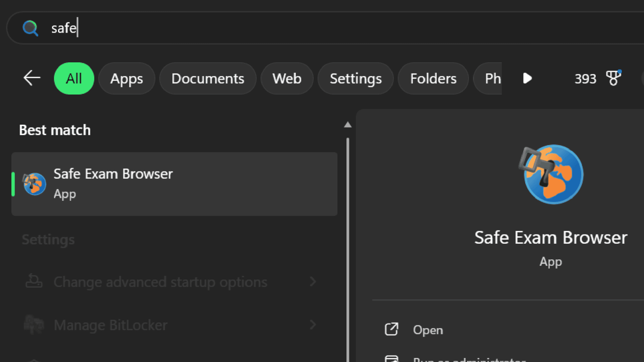
Task: Click the back arrow icon
Action: tap(32, 78)
